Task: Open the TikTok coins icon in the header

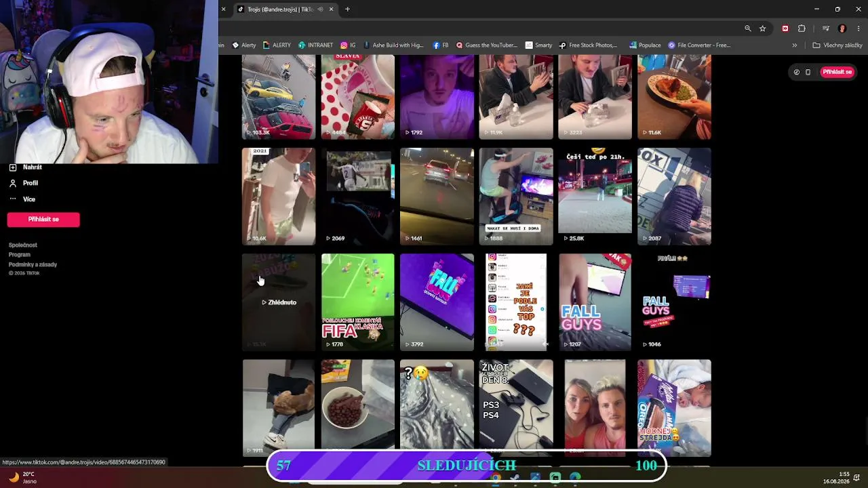Action: click(x=797, y=72)
